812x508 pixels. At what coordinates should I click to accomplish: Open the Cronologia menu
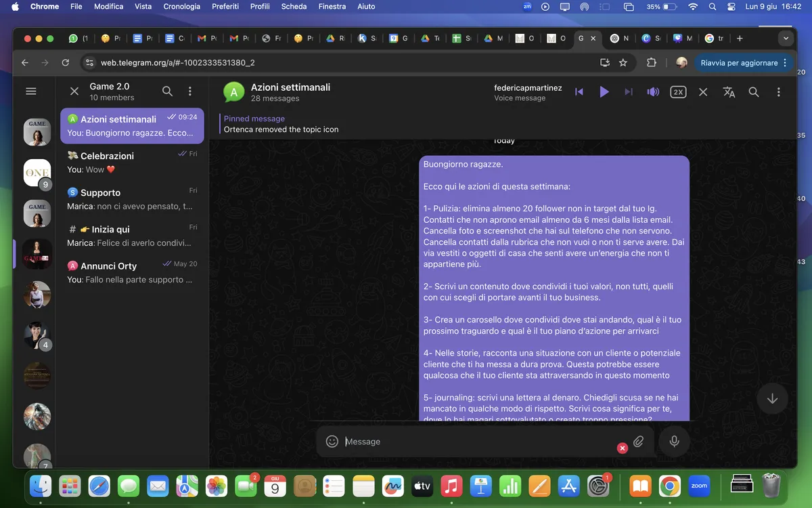click(182, 6)
